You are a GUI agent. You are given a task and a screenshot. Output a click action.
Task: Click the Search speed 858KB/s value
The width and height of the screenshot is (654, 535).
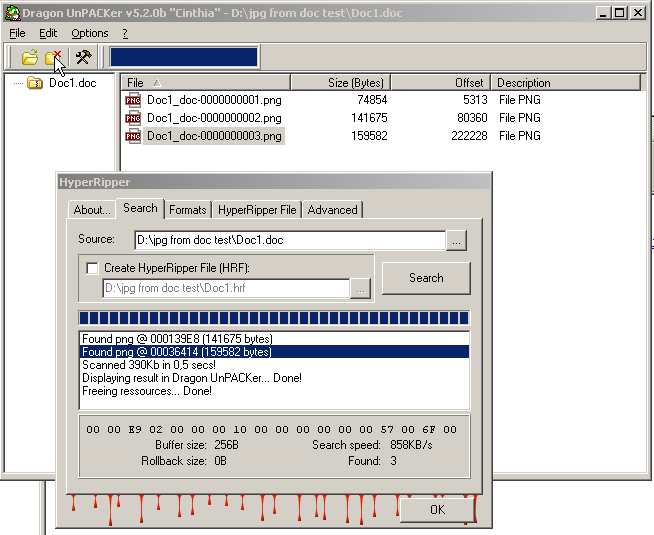(411, 445)
